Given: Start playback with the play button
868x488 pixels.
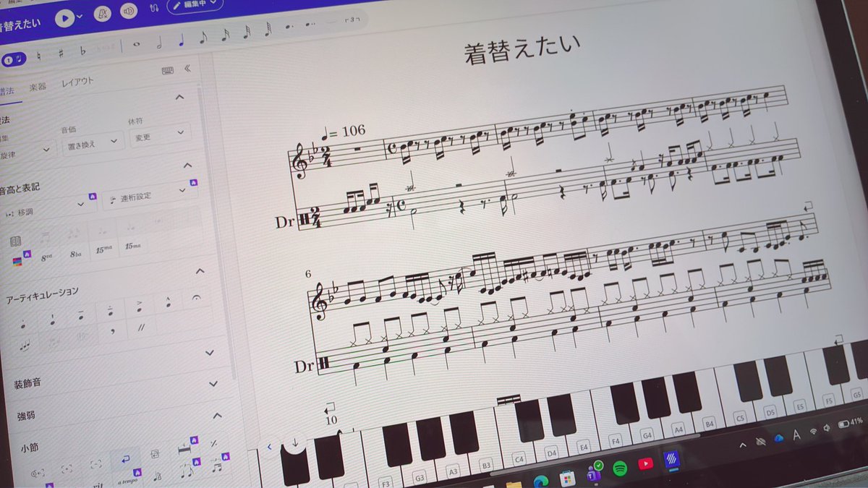Looking at the screenshot, I should [64, 18].
